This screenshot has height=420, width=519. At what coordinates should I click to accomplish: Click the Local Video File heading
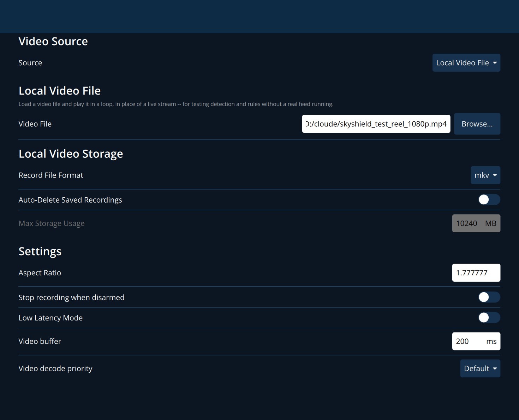(x=60, y=91)
